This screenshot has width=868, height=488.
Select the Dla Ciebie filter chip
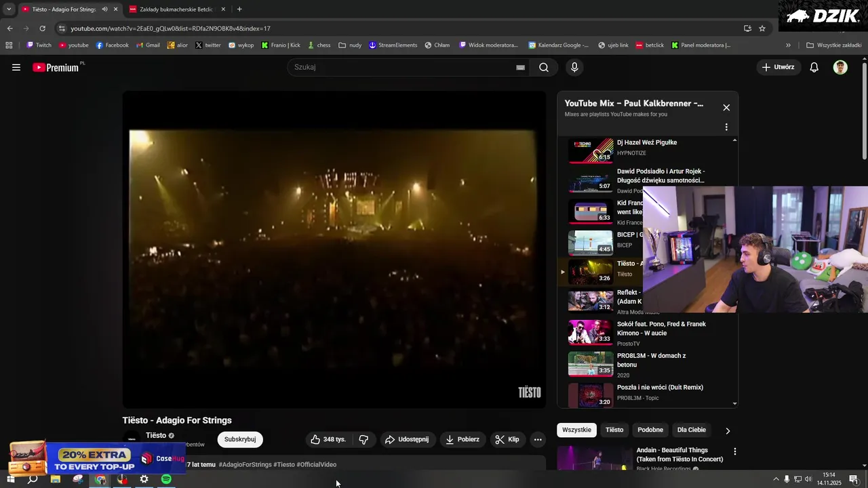tap(692, 430)
